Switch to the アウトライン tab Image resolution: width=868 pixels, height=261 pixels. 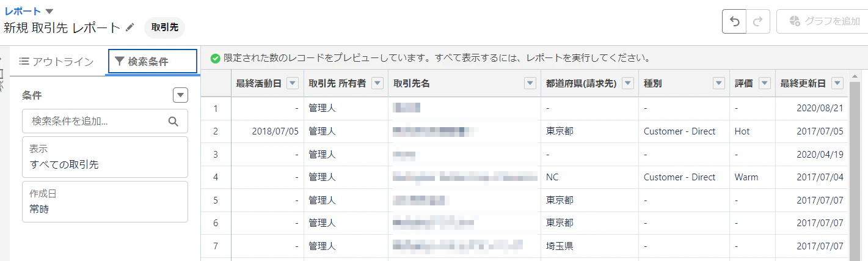coord(57,61)
